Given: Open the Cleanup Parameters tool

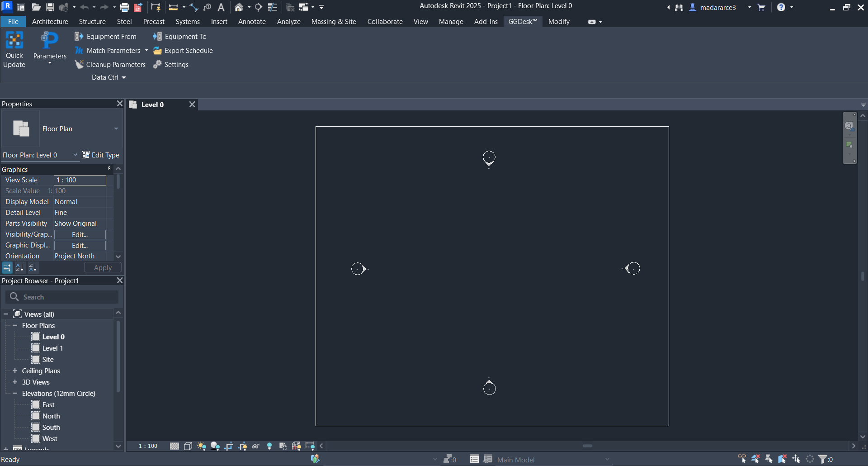Looking at the screenshot, I should coord(110,65).
